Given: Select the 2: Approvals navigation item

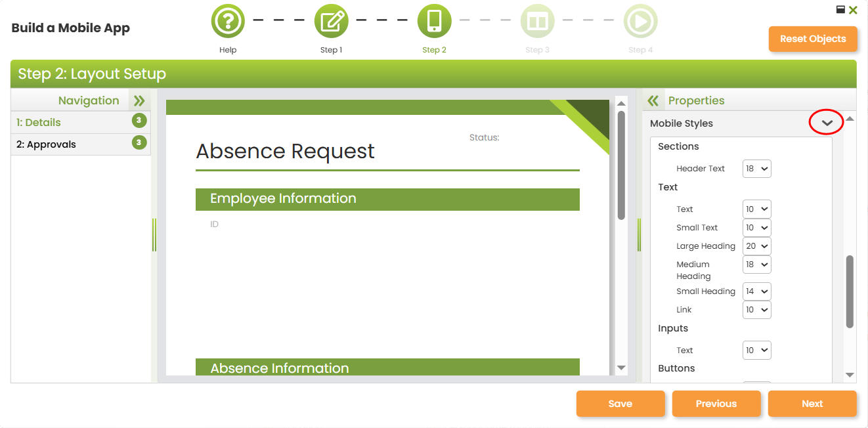Looking at the screenshot, I should point(46,144).
